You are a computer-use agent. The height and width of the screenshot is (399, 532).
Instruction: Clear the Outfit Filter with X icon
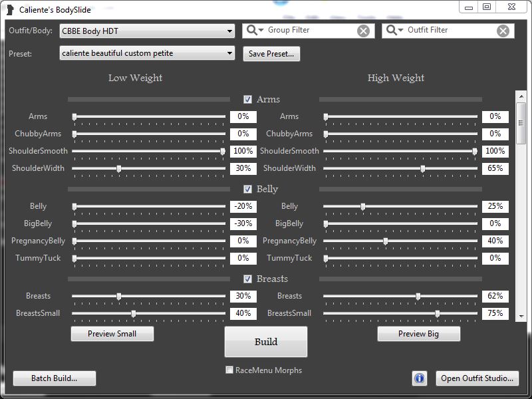503,31
